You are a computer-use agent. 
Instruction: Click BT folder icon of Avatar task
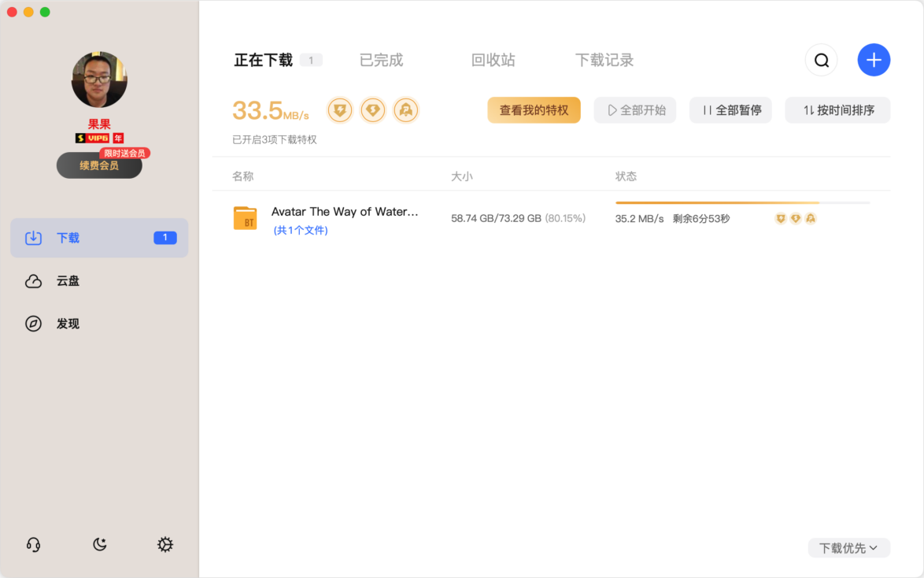(245, 218)
